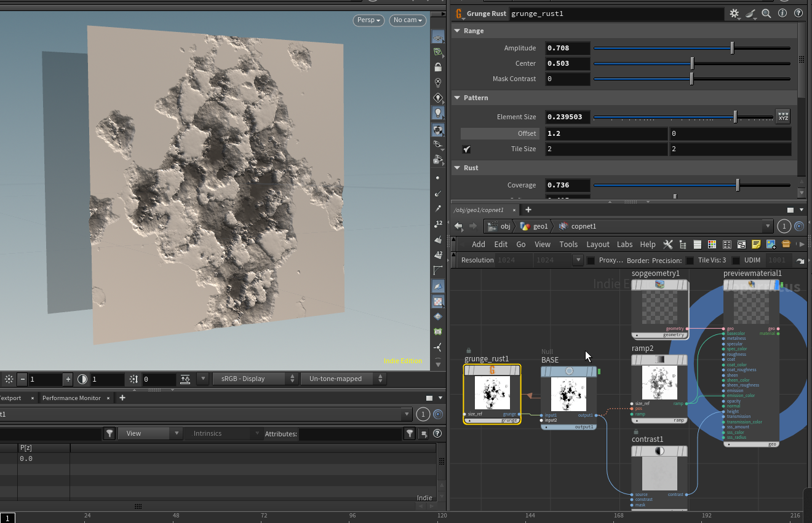The width and height of the screenshot is (812, 523).
Task: Select the ramp2 node thumbnail
Action: [659, 382]
